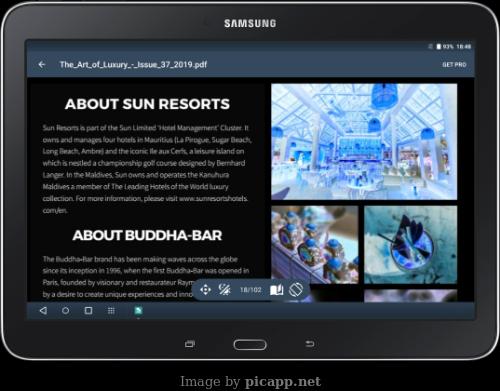Tap the battery icon in status bar
Screen dimensions: 500x391
coord(439,46)
